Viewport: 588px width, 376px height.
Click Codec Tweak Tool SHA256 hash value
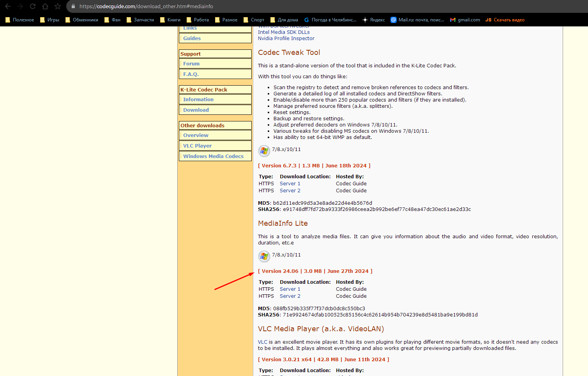click(x=377, y=209)
